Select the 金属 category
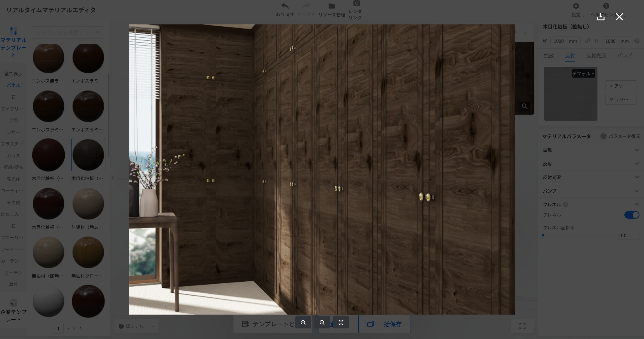 (x=13, y=120)
